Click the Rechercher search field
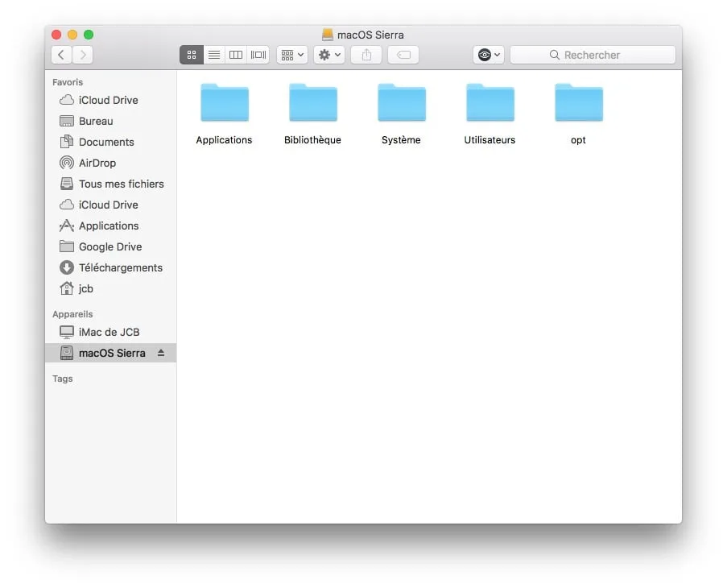This screenshot has width=727, height=588. click(x=593, y=55)
